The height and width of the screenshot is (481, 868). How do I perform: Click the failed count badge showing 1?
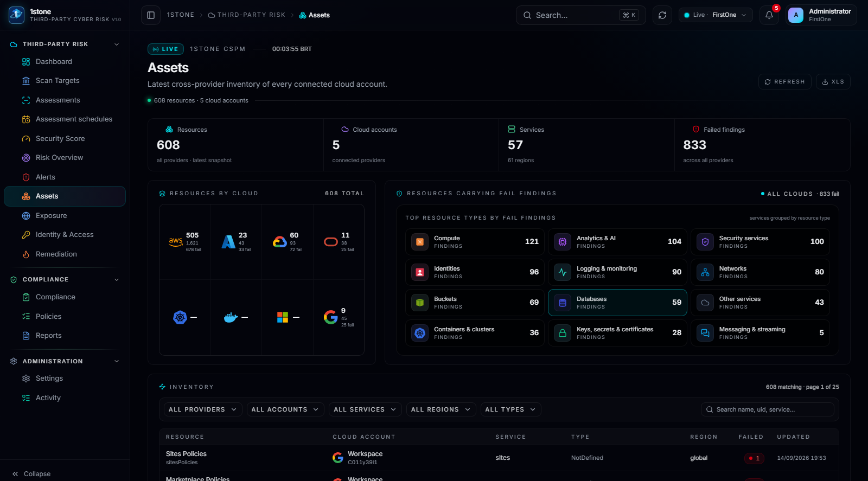coord(754,458)
